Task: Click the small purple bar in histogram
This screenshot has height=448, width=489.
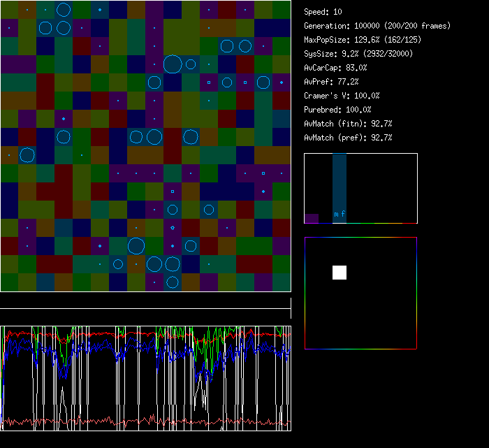Action: (312, 218)
